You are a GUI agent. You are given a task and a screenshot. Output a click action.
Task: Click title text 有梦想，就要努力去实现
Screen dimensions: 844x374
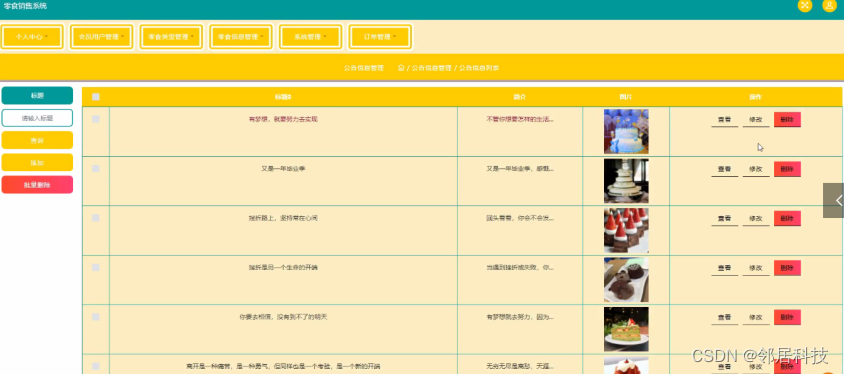coord(283,119)
